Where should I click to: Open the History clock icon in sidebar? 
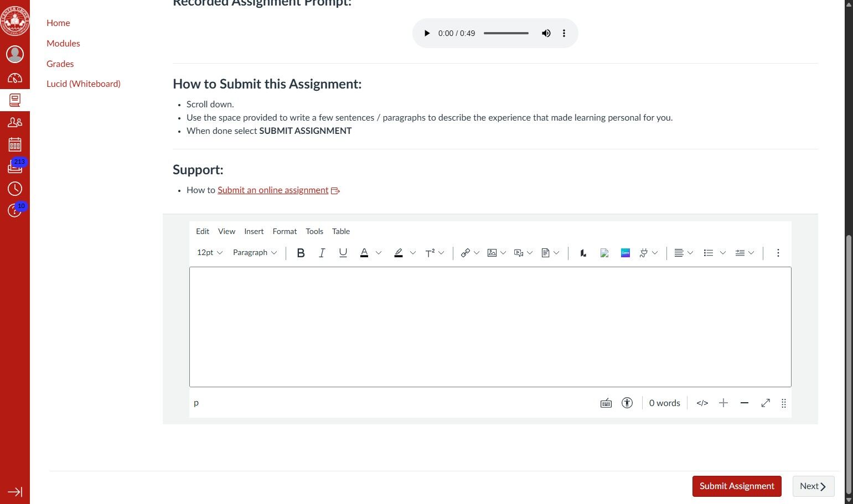coord(15,189)
